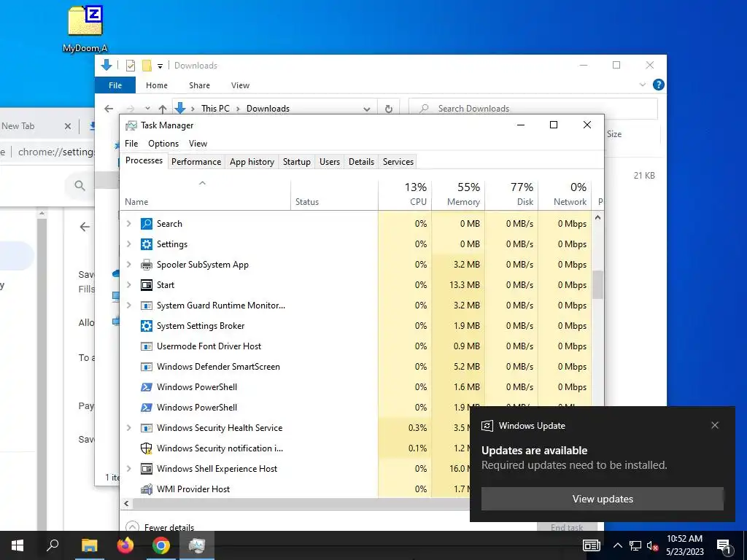Open the Options menu in Task Manager
The width and height of the screenshot is (747, 560).
163,144
